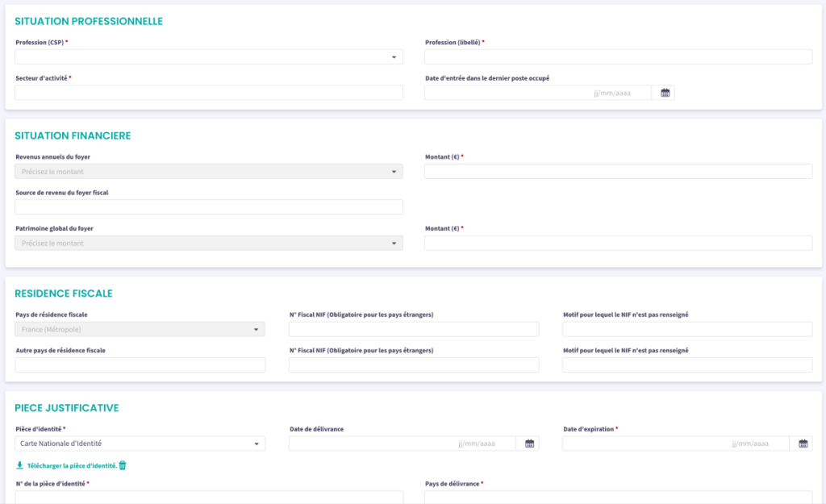Click the Secteur d'activité input field

point(208,93)
